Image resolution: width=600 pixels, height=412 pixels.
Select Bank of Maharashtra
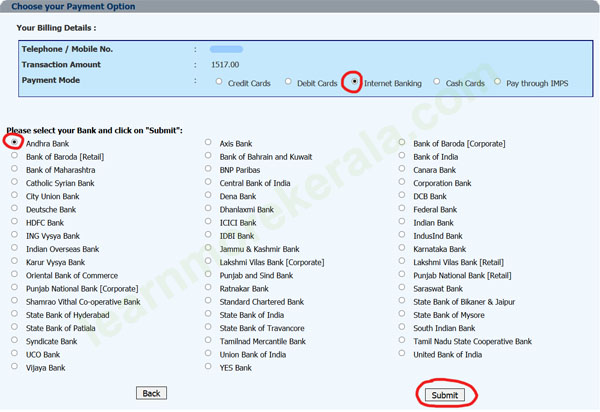click(x=15, y=168)
